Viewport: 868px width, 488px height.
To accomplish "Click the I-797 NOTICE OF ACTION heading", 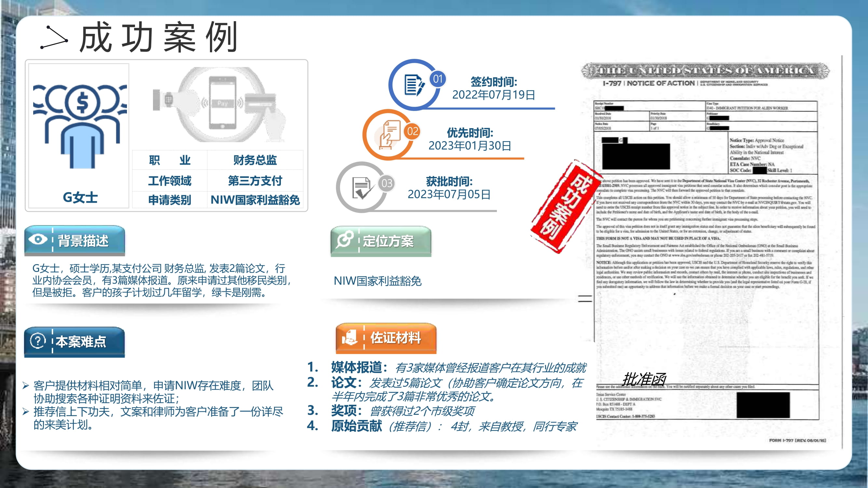I will tap(649, 83).
